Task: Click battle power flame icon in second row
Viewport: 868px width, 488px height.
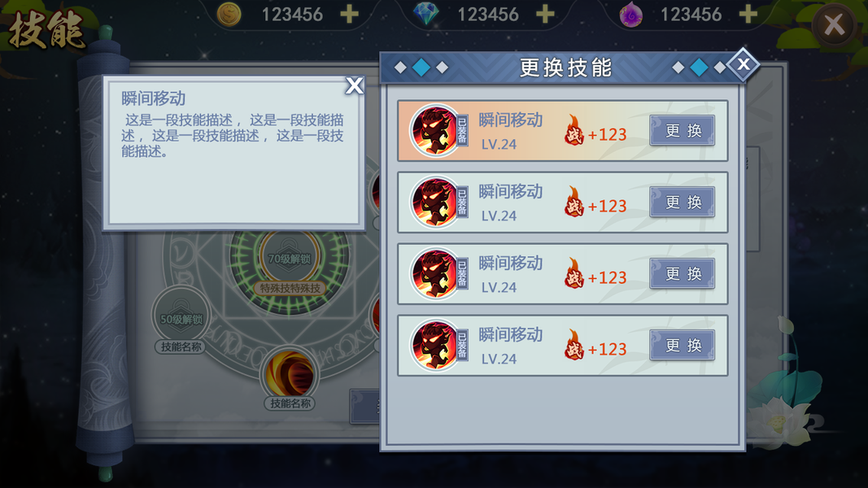Action: tap(574, 203)
